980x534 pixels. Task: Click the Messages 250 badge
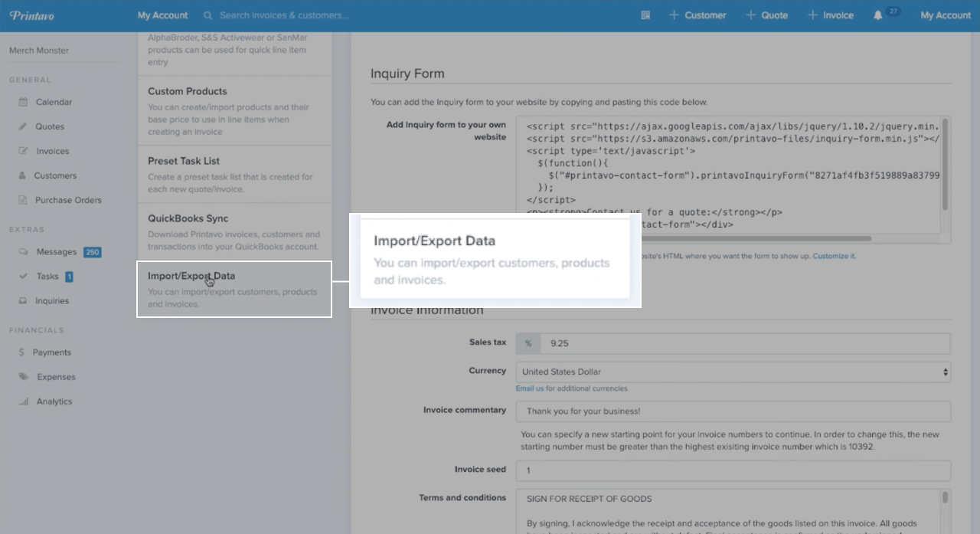click(92, 252)
